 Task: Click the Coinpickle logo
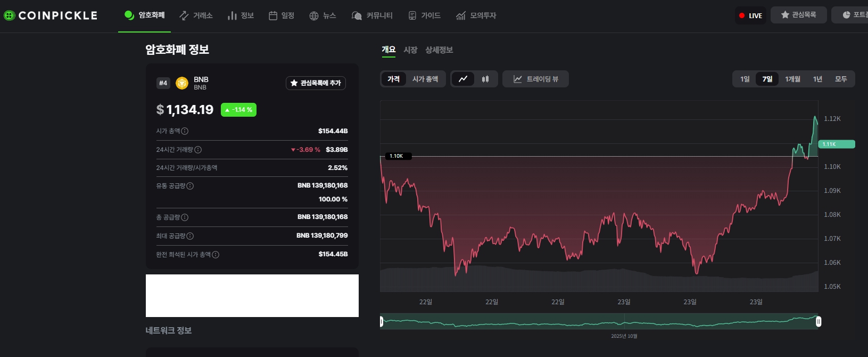51,15
